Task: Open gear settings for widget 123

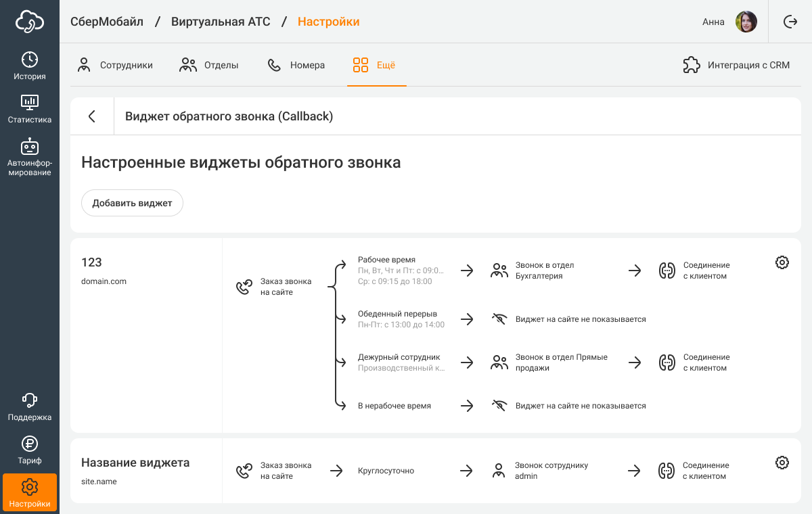Action: [782, 262]
